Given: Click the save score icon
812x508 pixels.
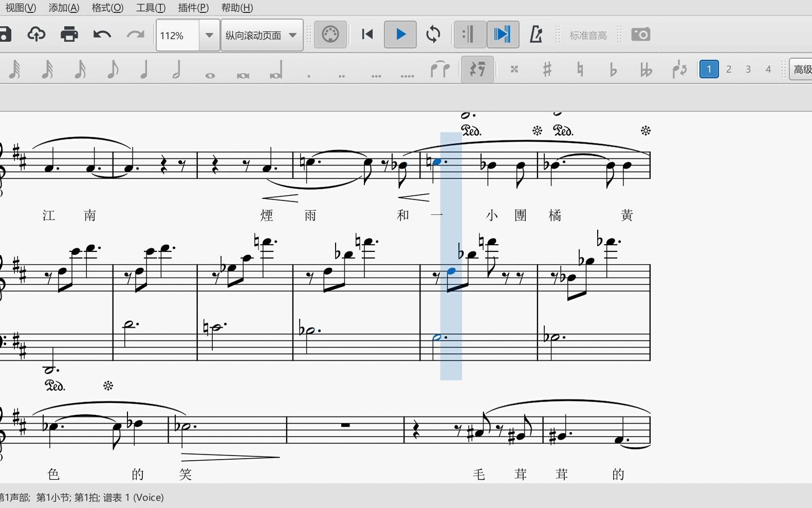Looking at the screenshot, I should (5, 34).
